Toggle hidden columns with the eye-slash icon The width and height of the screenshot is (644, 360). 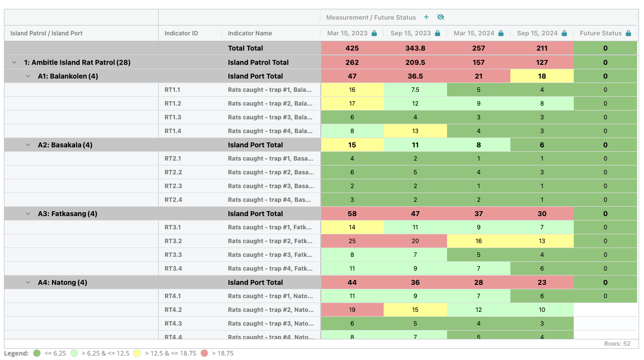point(440,17)
